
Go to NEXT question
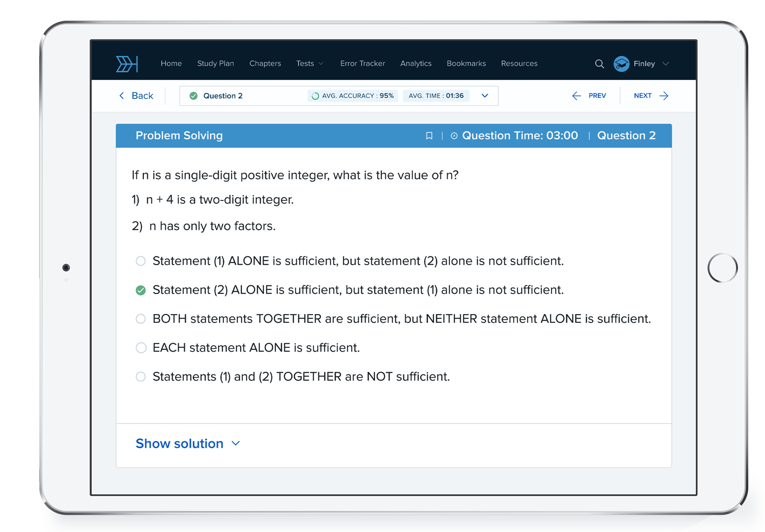point(650,96)
